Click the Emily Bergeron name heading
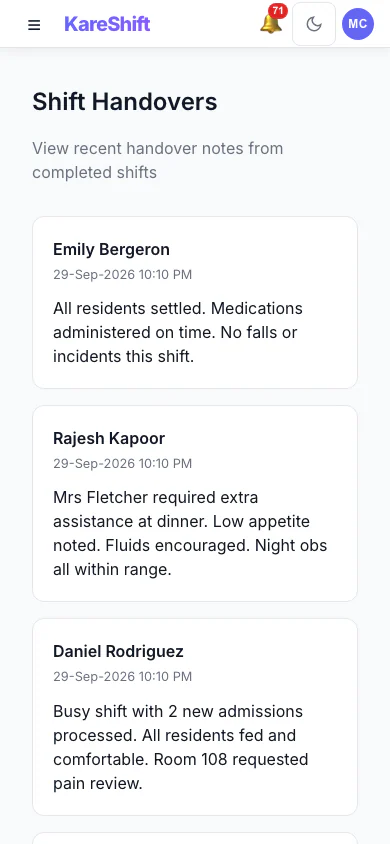 [x=111, y=250]
